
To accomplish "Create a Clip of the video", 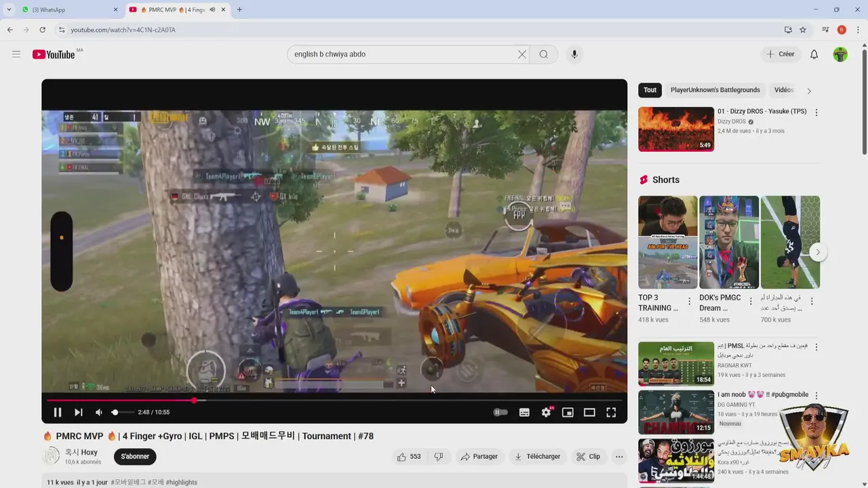I will [588, 457].
